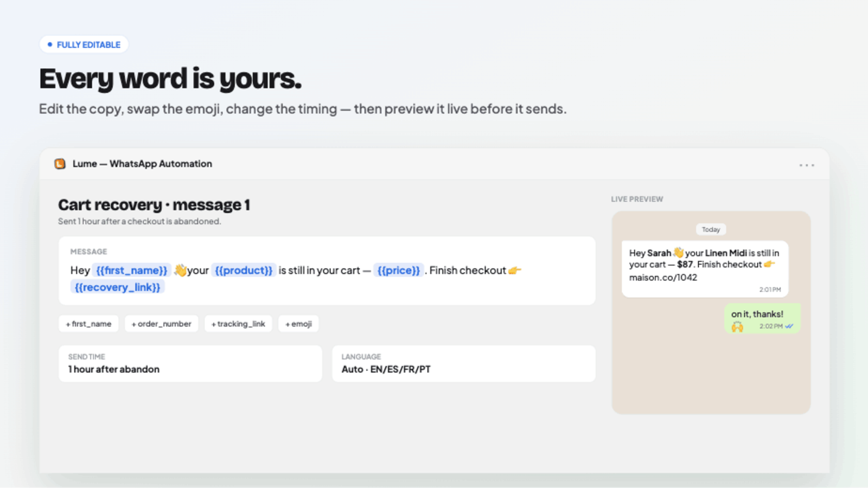Click the raised hands emoji in the green reply

tap(737, 326)
